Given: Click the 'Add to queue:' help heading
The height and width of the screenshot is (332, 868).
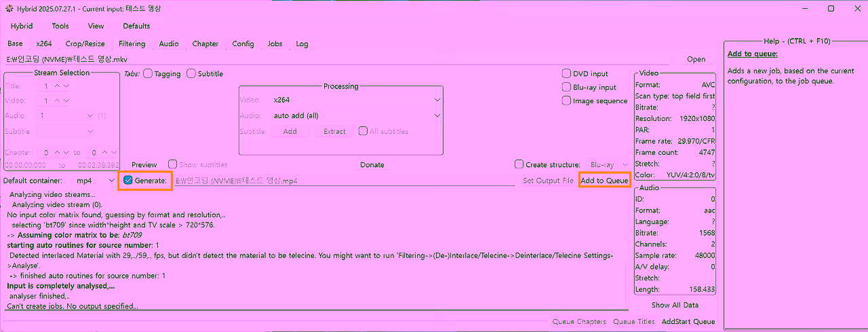Looking at the screenshot, I should (x=753, y=54).
